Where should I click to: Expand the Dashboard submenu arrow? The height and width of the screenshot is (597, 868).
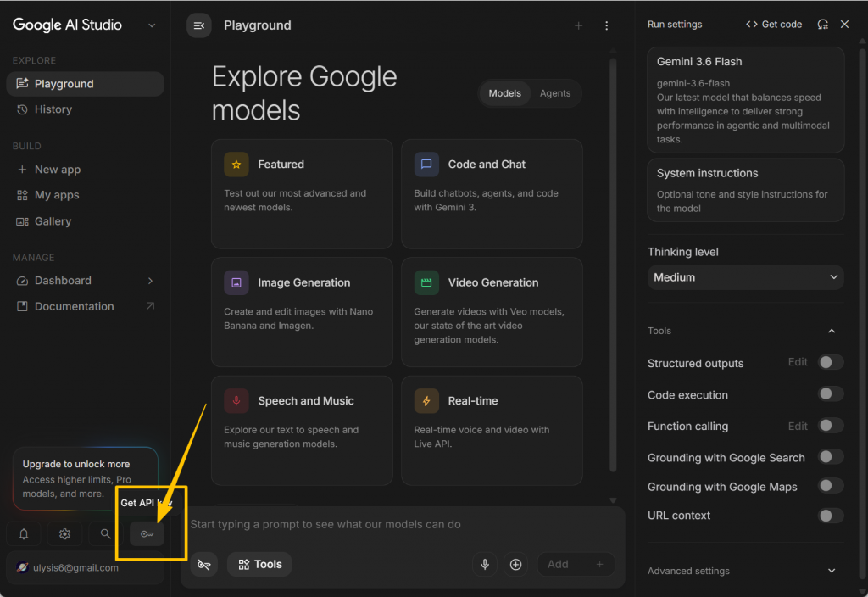(x=150, y=281)
